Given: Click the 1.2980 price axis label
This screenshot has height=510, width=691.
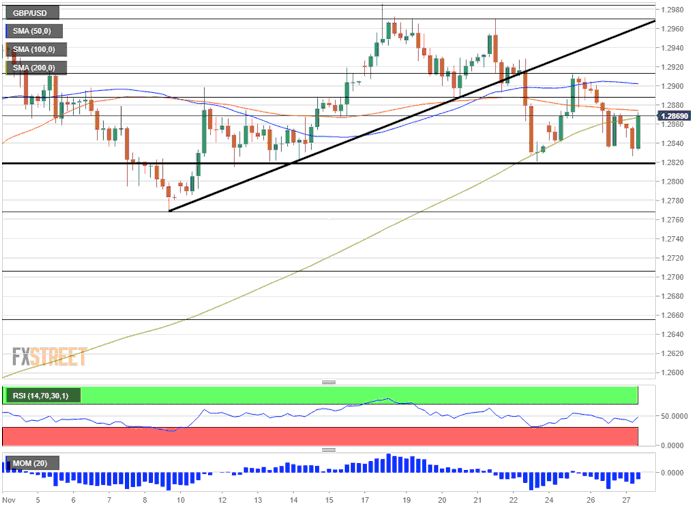Looking at the screenshot, I should coord(672,10).
